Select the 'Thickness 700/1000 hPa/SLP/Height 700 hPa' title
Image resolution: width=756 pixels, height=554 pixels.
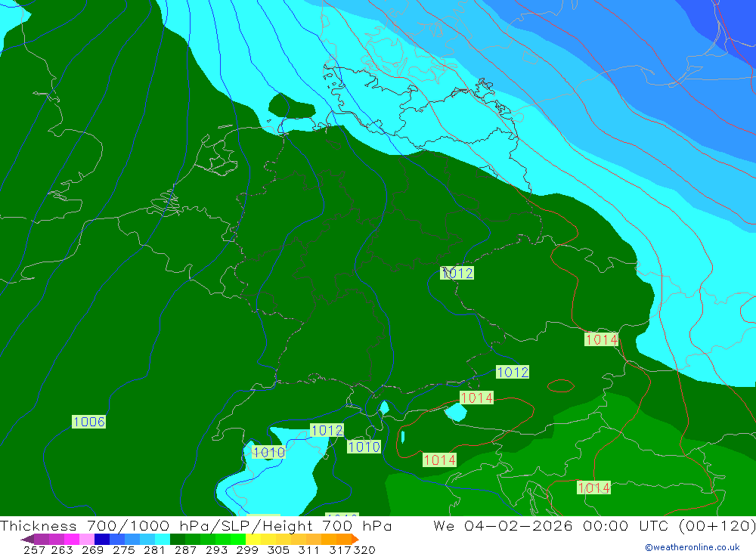196,525
